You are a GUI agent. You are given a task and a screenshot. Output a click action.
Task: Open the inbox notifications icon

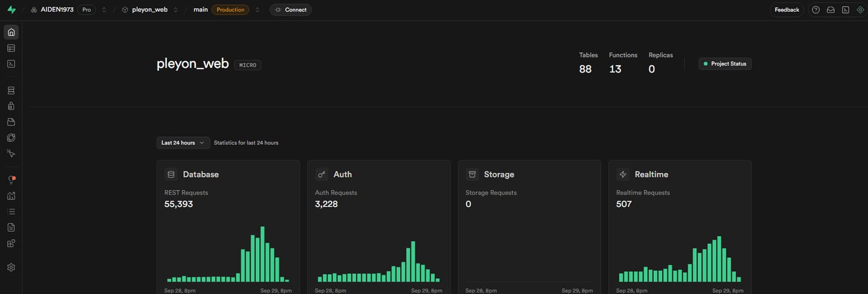(831, 10)
